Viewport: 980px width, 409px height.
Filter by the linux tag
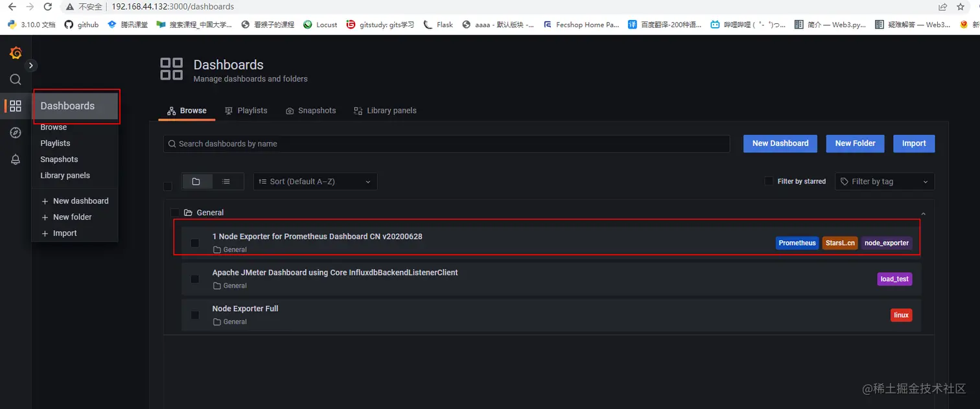tap(901, 315)
